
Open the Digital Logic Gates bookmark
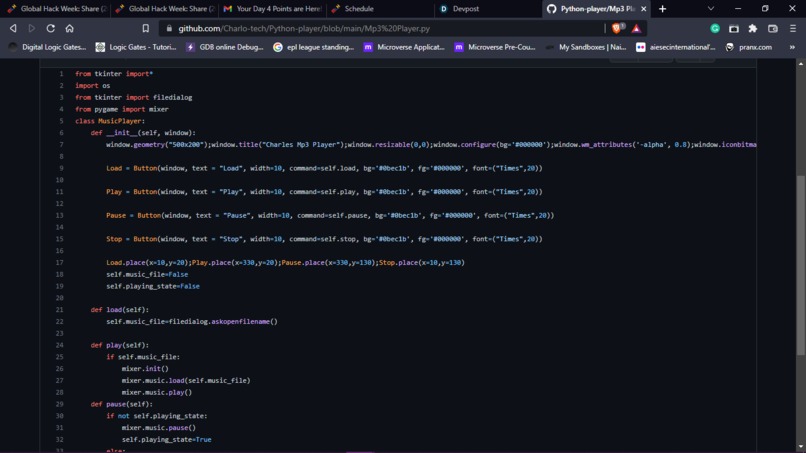pos(47,47)
